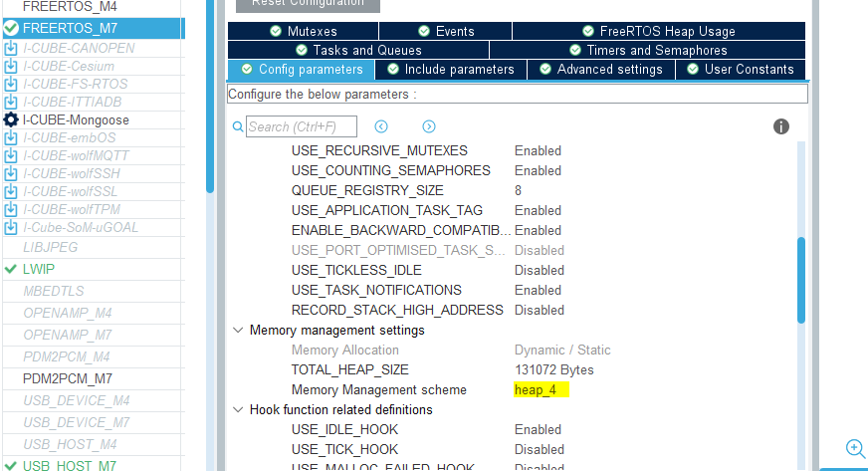Click green check icon of FREERTOS_M7
868x471 pixels.
pyautogui.click(x=11, y=28)
